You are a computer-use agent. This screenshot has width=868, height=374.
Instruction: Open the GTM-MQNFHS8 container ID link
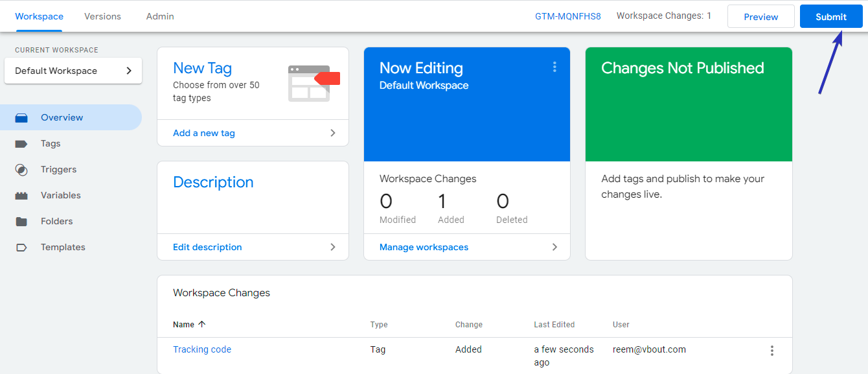click(568, 16)
